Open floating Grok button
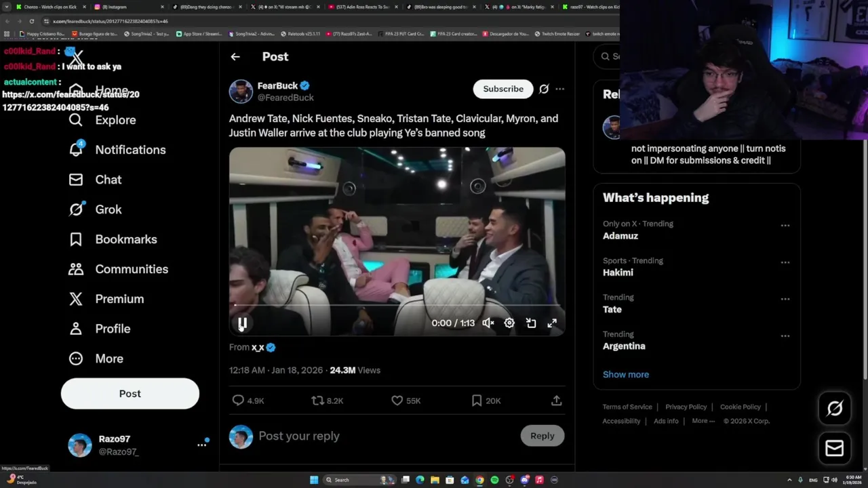The width and height of the screenshot is (868, 488). coord(835,408)
